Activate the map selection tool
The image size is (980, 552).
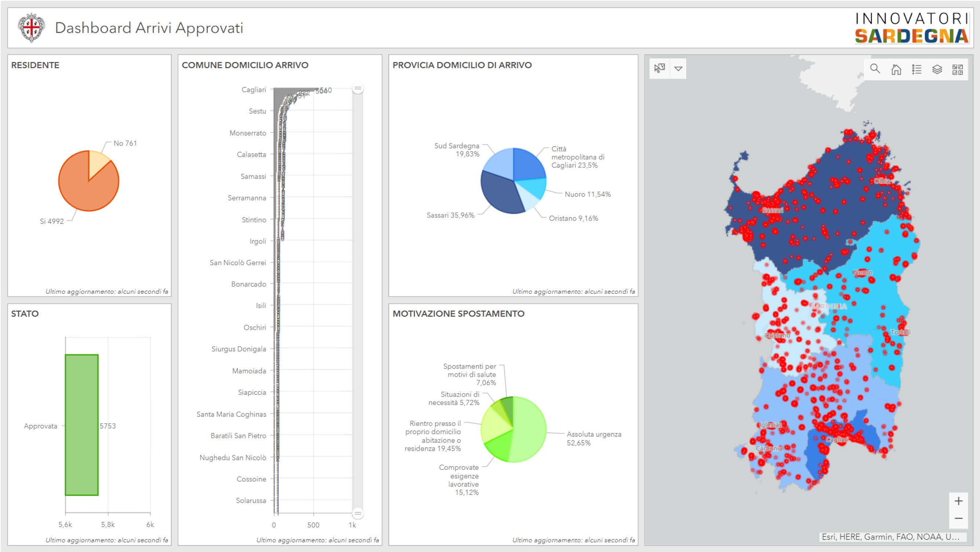point(659,68)
